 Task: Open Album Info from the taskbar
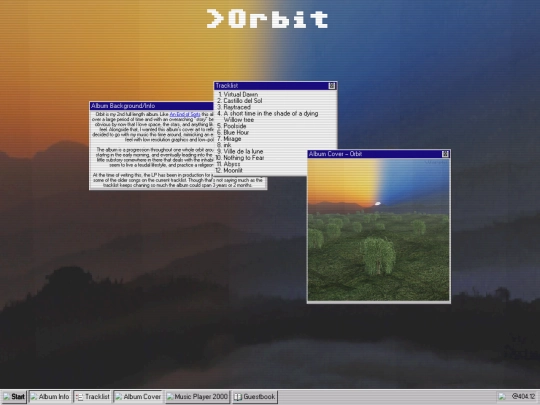[50, 397]
